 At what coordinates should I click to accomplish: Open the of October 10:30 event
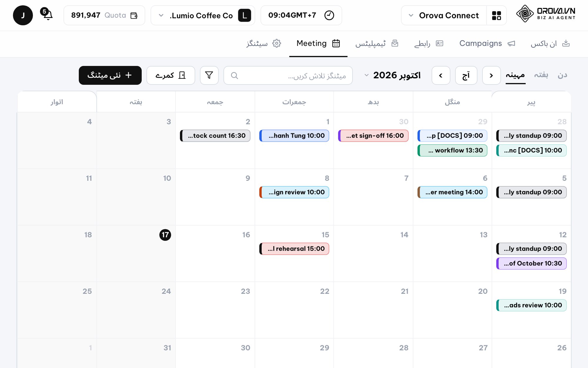[x=532, y=263]
